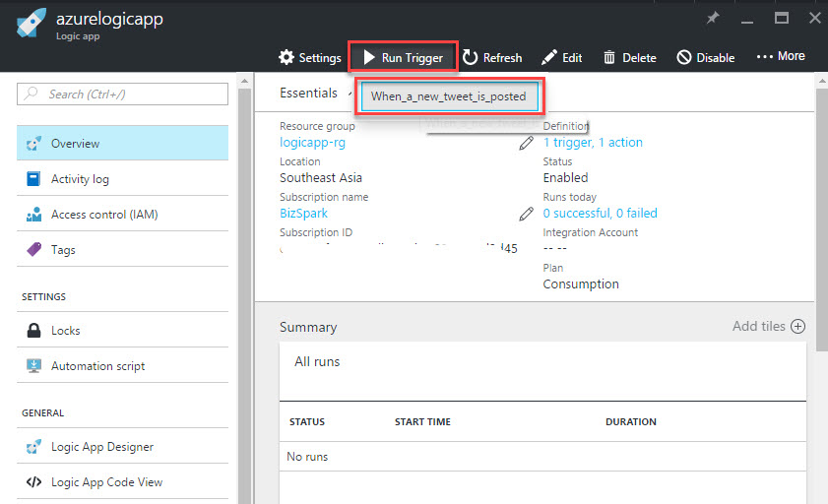
Task: Close the azurelogicapp blade
Action: (x=815, y=18)
